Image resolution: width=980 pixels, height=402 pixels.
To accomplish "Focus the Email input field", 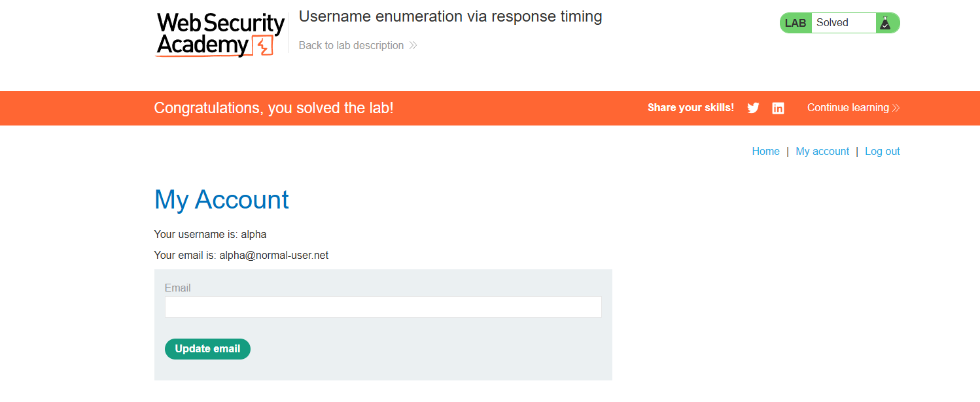I will (383, 307).
